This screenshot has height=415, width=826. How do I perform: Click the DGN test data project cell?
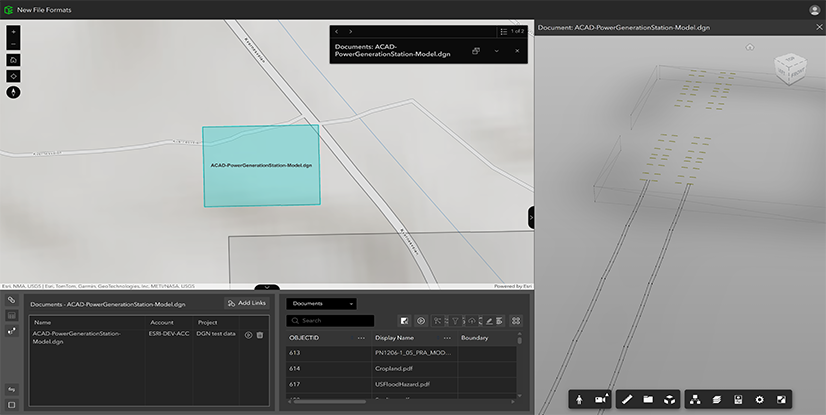click(216, 333)
